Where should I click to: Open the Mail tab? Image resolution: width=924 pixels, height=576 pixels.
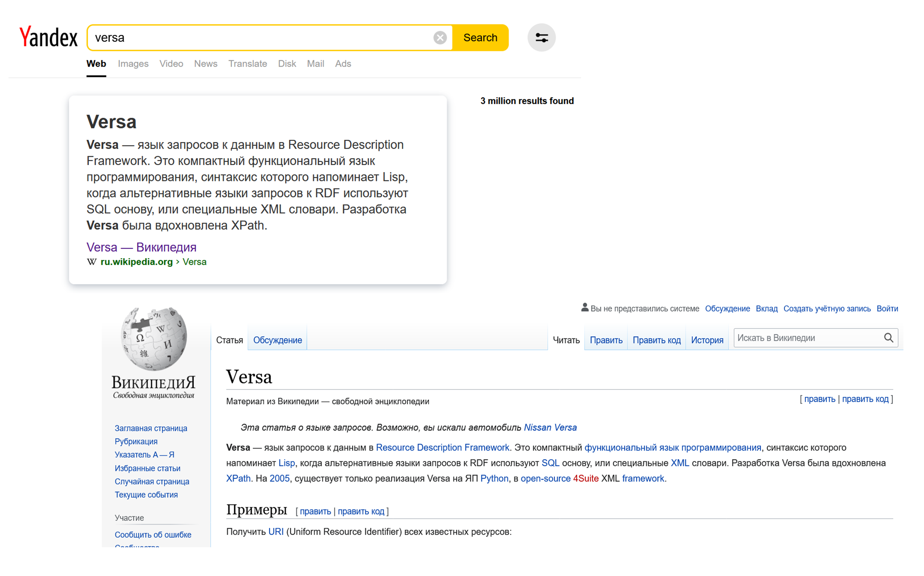point(315,64)
